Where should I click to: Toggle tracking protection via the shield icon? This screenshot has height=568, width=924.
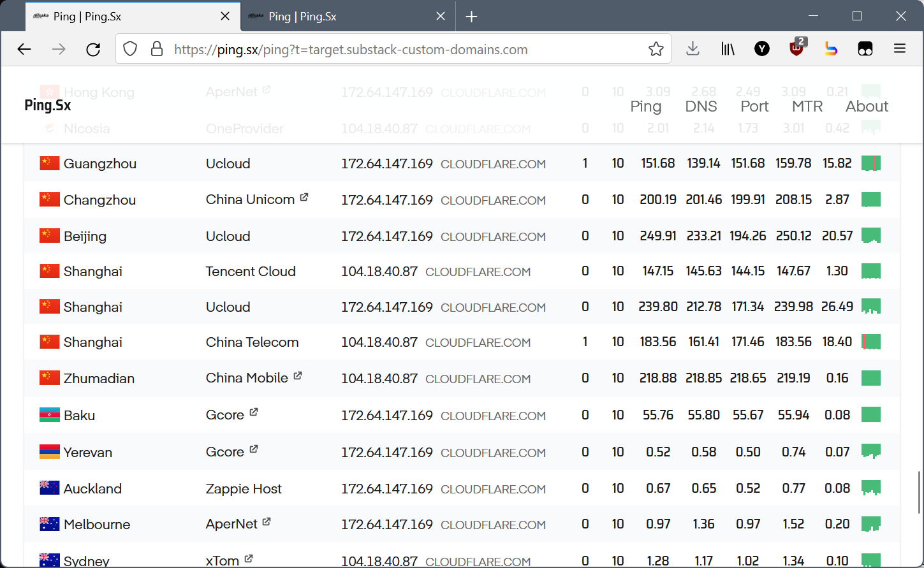point(129,48)
